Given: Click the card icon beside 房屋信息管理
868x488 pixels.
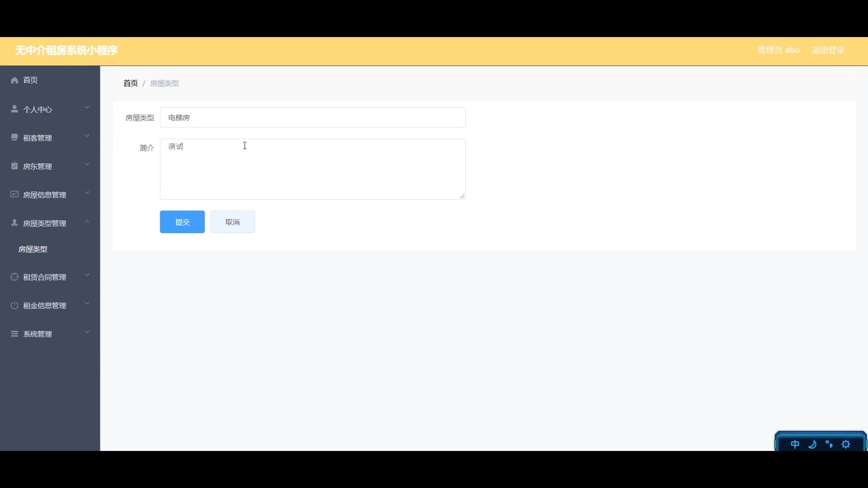Looking at the screenshot, I should pyautogui.click(x=14, y=194).
